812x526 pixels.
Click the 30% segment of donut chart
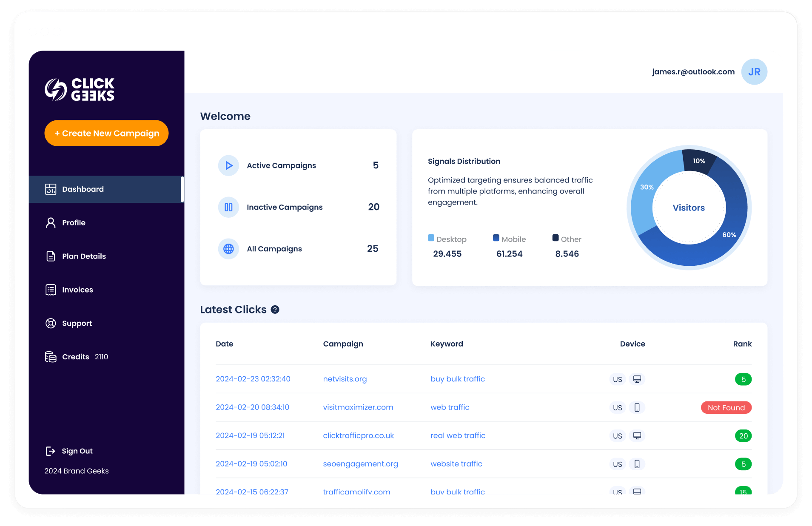pos(647,187)
